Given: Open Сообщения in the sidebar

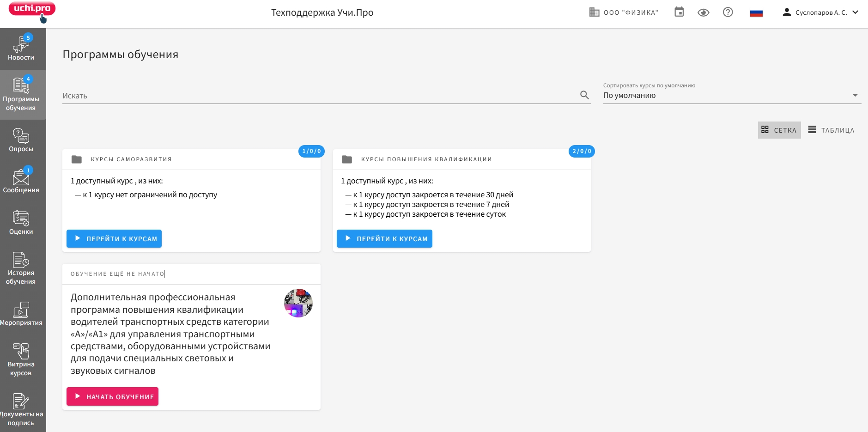Looking at the screenshot, I should coord(21,181).
